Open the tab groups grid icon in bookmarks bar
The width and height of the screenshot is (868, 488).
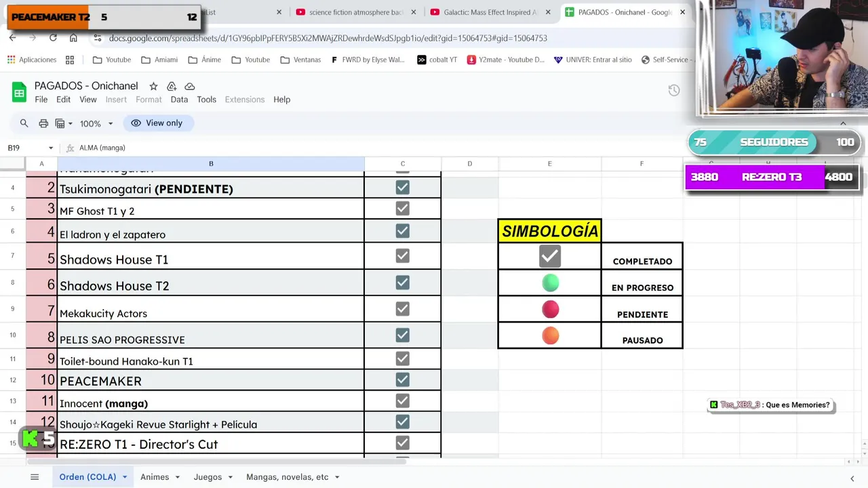pyautogui.click(x=70, y=60)
